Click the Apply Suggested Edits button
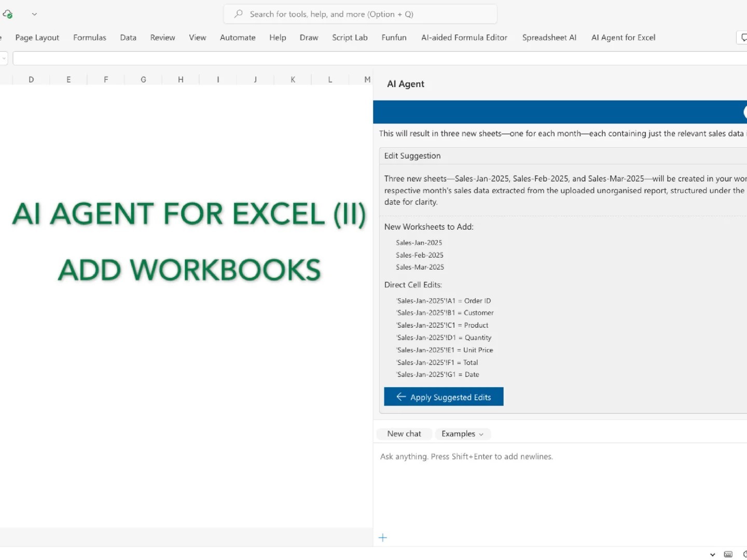Image resolution: width=747 pixels, height=560 pixels. click(444, 396)
